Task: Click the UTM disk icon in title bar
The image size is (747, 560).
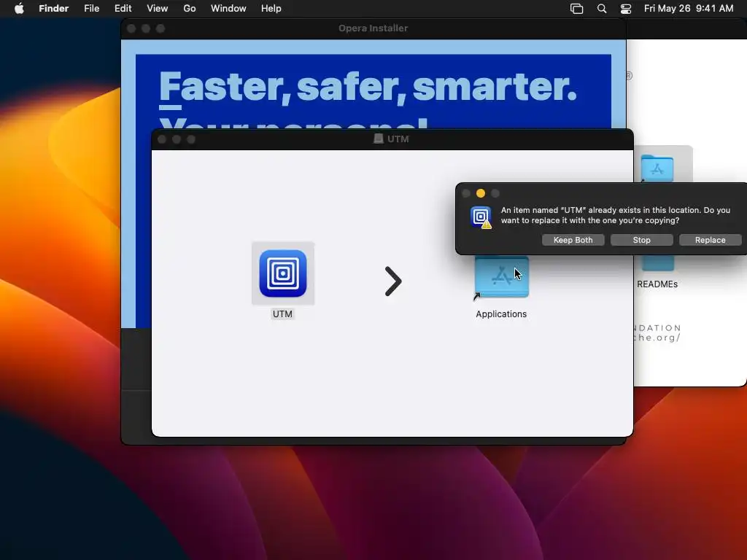Action: point(379,139)
